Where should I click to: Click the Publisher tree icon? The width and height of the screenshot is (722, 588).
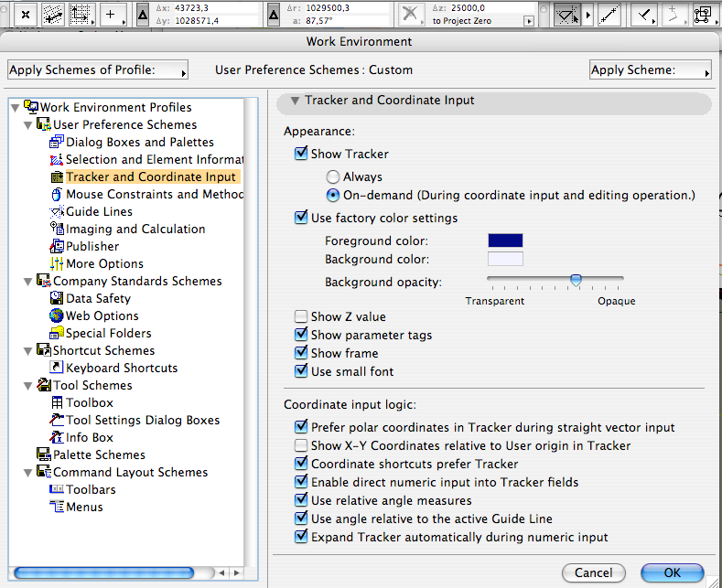pos(56,246)
